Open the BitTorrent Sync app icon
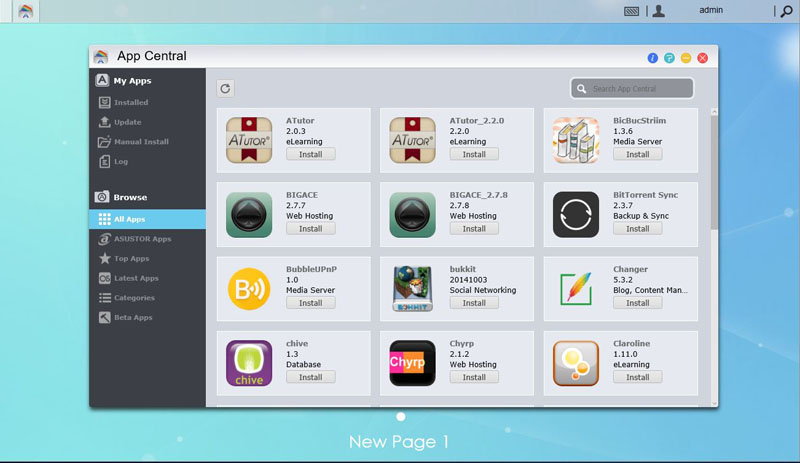This screenshot has height=463, width=800. tap(576, 214)
